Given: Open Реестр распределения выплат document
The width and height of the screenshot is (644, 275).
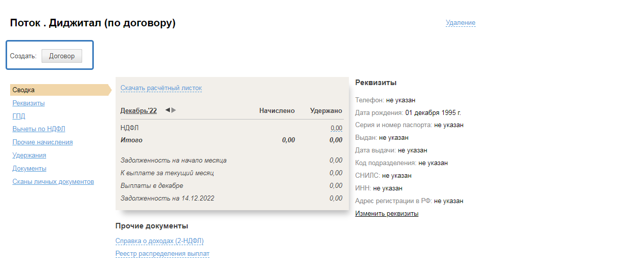Looking at the screenshot, I should click(x=162, y=254).
